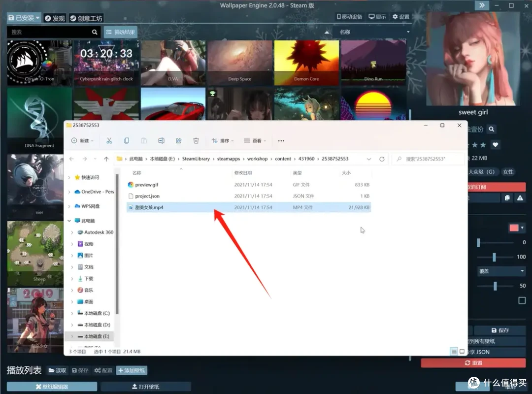Refresh the Explorer folder view

click(382, 159)
